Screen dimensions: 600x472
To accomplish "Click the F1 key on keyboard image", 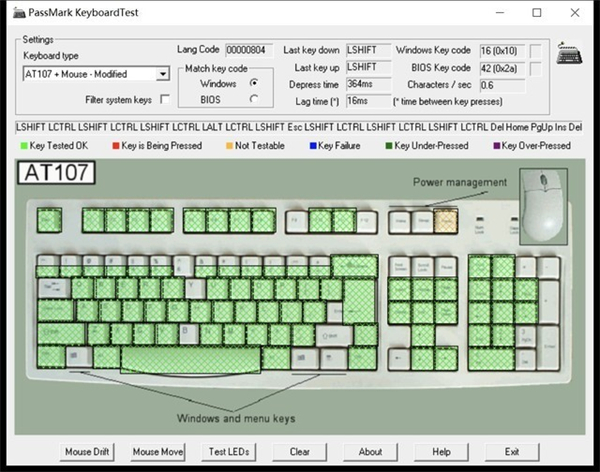I will click(93, 219).
